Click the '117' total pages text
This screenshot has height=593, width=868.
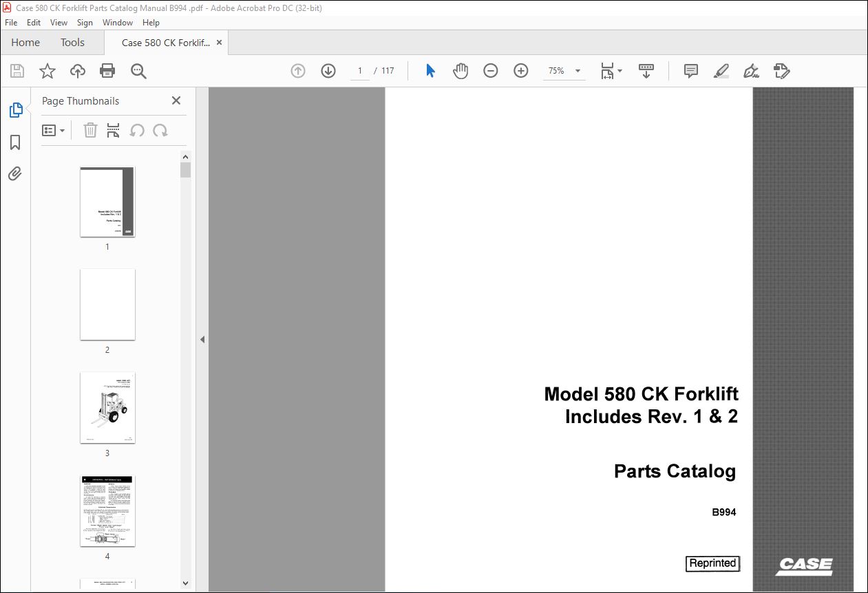tap(388, 71)
